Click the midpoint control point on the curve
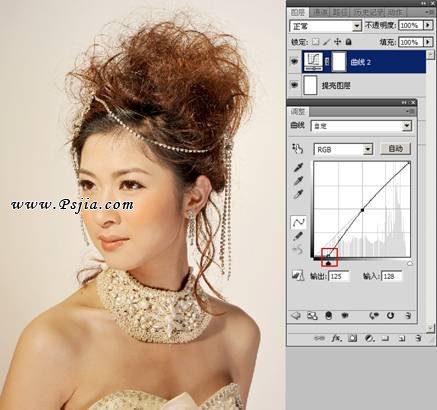 click(362, 210)
